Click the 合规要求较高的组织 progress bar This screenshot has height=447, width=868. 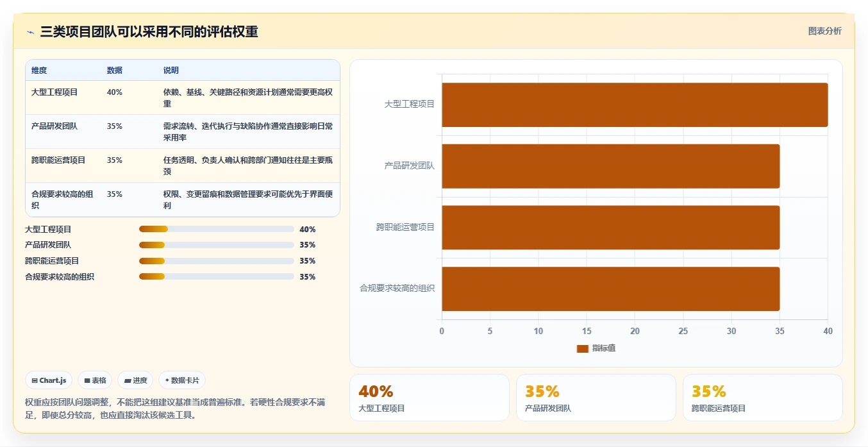pyautogui.click(x=216, y=277)
